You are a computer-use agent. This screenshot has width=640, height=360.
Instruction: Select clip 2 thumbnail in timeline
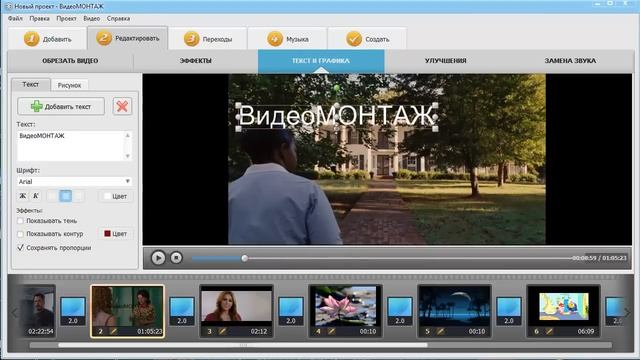tap(127, 311)
